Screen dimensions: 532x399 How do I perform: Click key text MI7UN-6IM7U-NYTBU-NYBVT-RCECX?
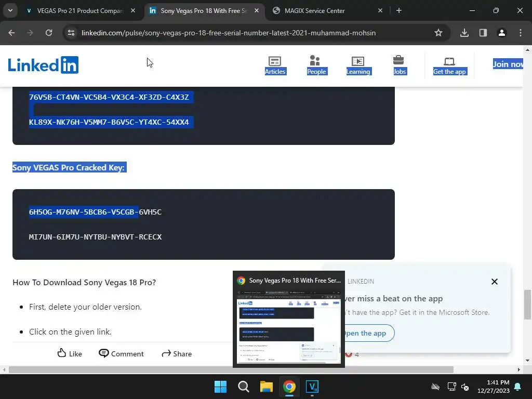96,237
